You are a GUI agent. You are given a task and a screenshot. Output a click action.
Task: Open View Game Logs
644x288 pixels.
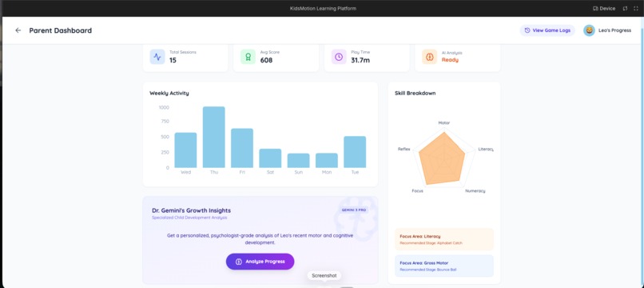point(547,30)
